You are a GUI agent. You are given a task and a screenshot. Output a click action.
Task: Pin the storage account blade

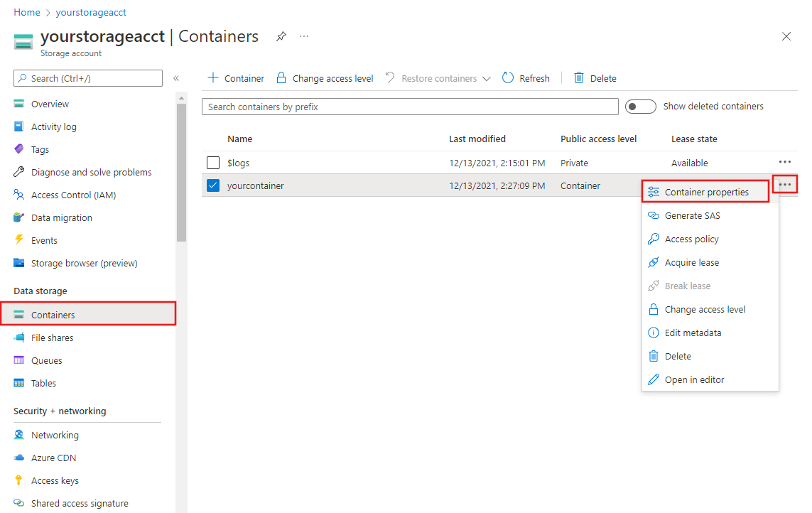coord(281,36)
